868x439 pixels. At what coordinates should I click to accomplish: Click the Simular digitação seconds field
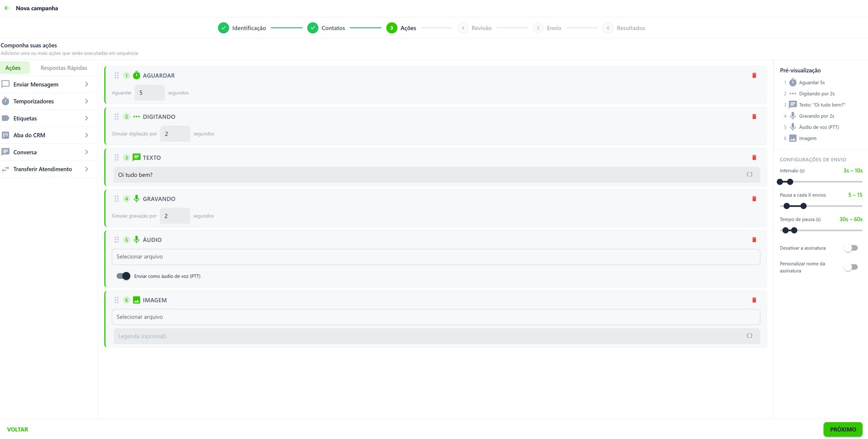[175, 133]
